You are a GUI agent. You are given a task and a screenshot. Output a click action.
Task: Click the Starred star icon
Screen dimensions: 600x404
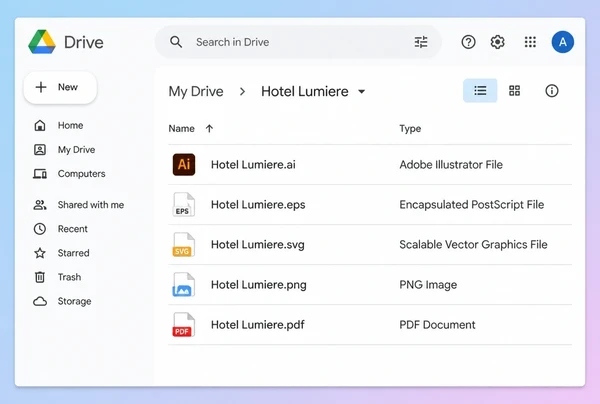[40, 253]
